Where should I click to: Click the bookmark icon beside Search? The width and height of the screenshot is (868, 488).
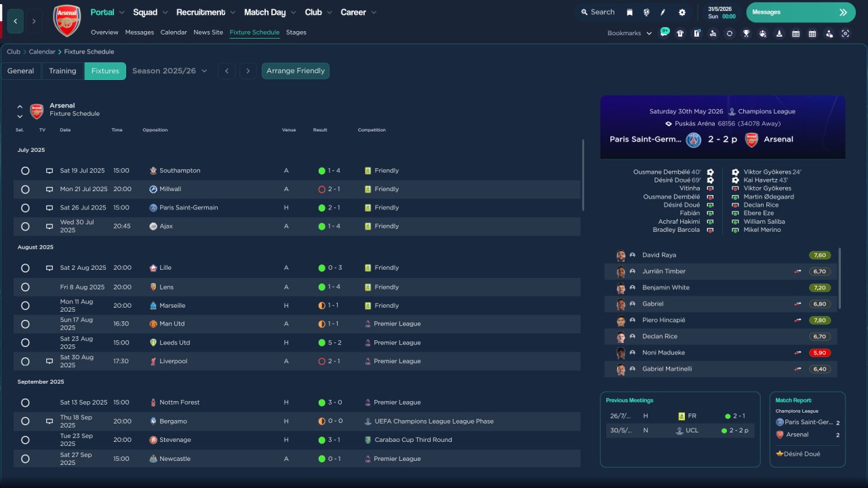629,12
